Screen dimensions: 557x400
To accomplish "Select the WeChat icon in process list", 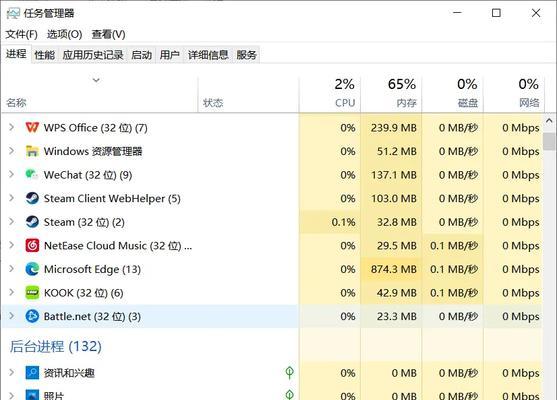I will point(32,175).
